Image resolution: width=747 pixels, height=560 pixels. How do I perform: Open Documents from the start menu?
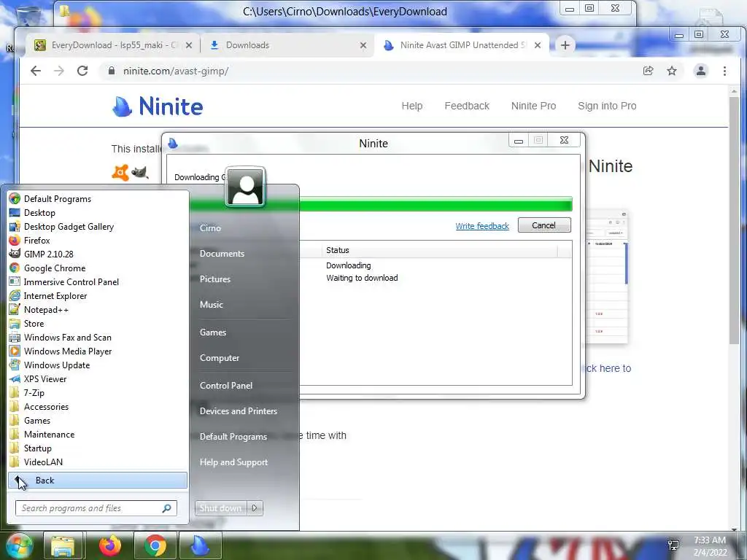point(222,254)
